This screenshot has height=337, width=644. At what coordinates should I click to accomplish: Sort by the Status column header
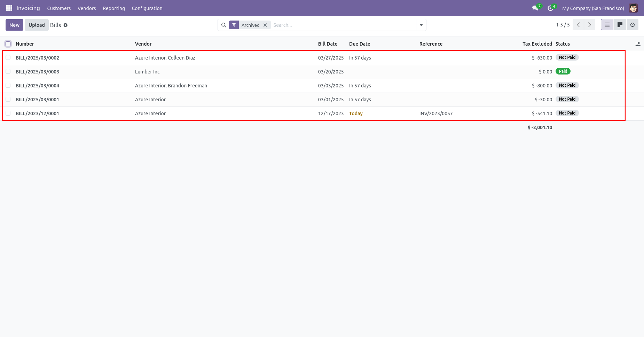(563, 44)
